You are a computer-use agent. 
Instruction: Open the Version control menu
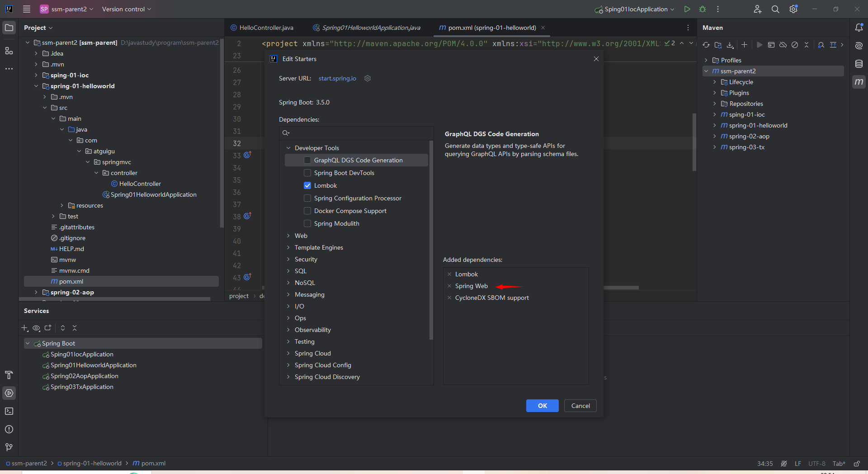pyautogui.click(x=127, y=9)
